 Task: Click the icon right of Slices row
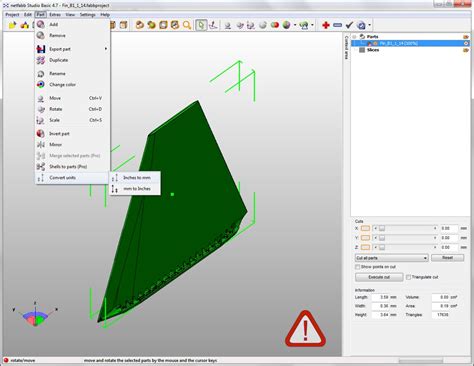(466, 50)
